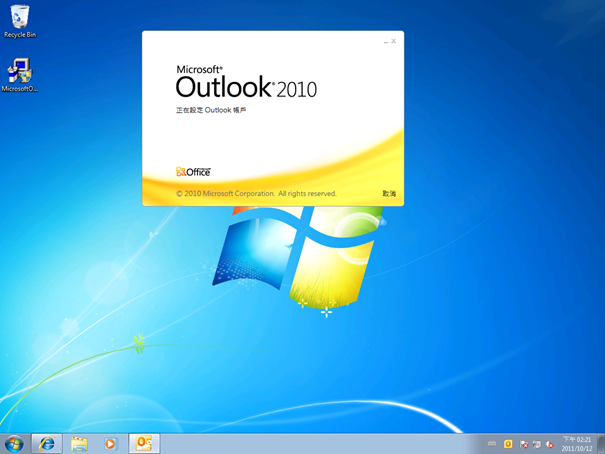
Task: Click the network status tray icon
Action: pos(536,444)
